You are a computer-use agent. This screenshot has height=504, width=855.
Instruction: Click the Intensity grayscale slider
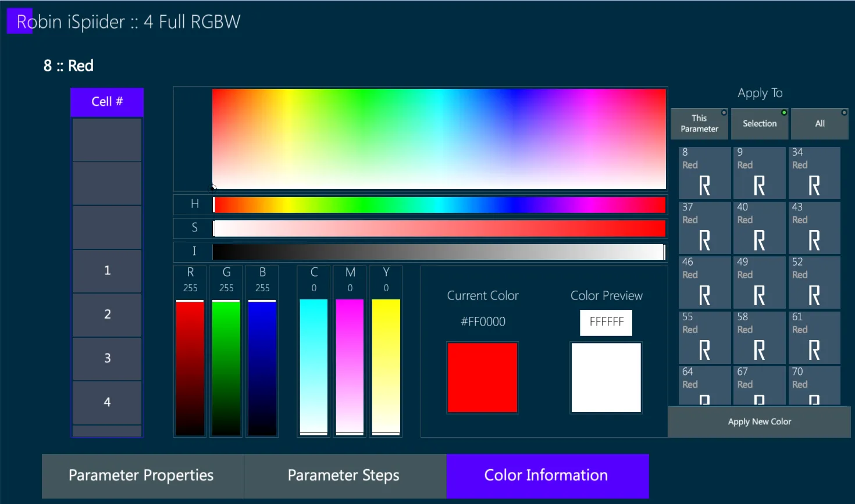[439, 252]
